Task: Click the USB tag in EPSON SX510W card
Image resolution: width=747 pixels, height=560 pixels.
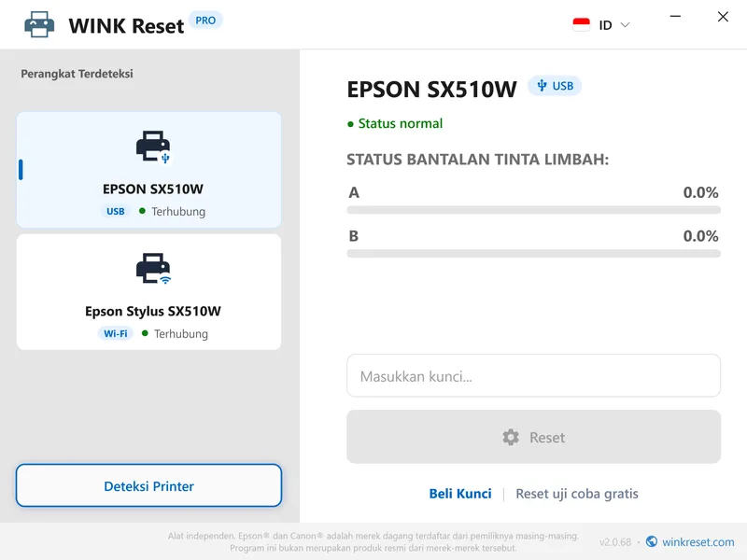Action: pos(115,212)
